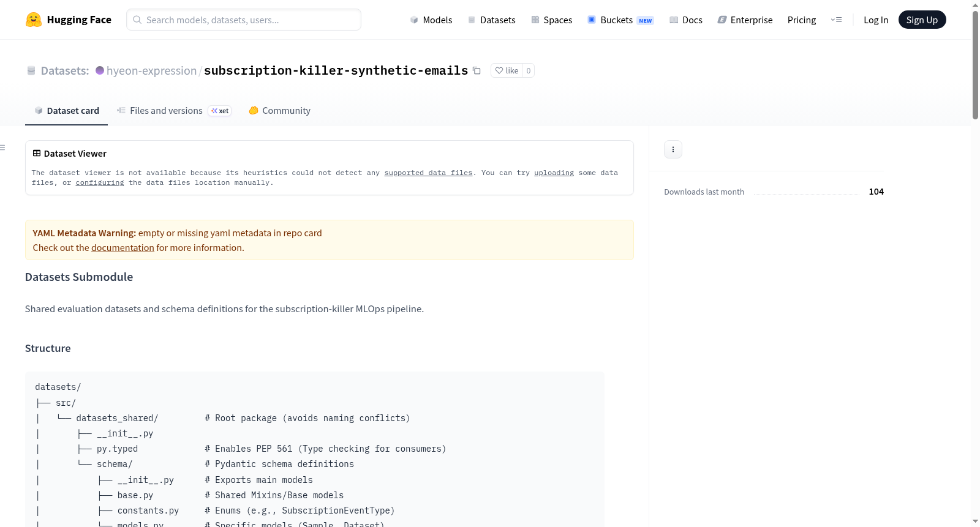Like the dataset with the heart button
Image resolution: width=980 pixels, height=527 pixels.
tap(507, 70)
